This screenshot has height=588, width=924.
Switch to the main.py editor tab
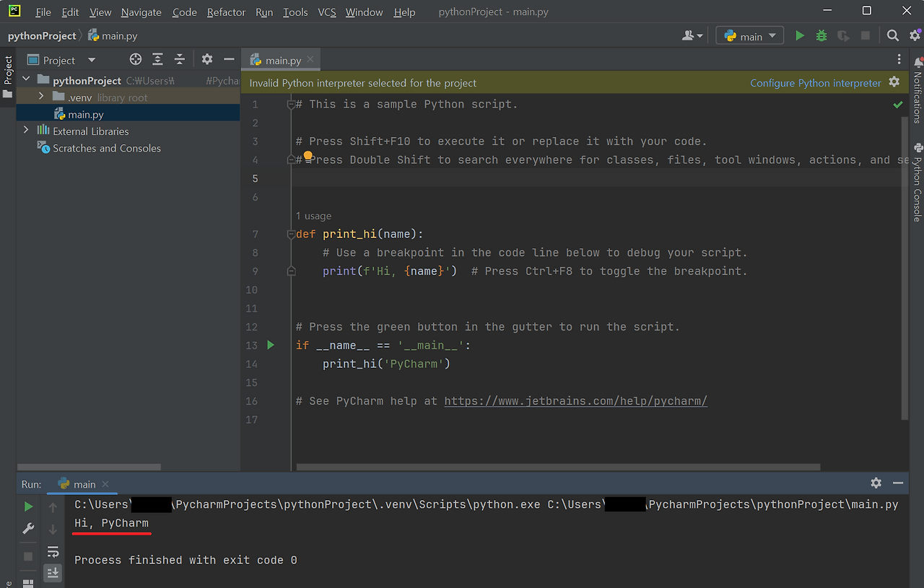(x=280, y=60)
